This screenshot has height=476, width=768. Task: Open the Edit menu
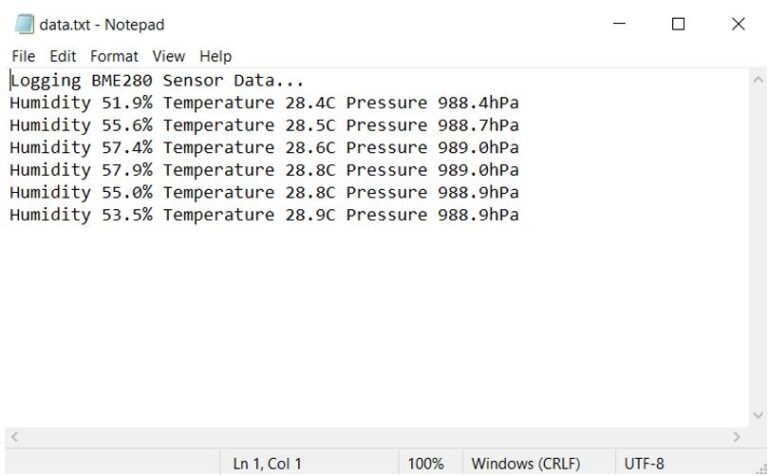pyautogui.click(x=63, y=56)
